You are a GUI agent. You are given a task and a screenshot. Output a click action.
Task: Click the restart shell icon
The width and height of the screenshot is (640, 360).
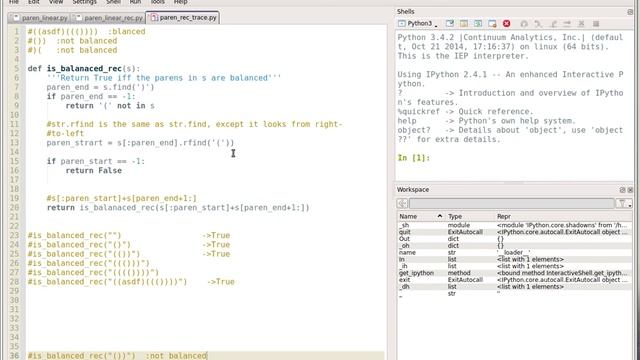coord(478,24)
